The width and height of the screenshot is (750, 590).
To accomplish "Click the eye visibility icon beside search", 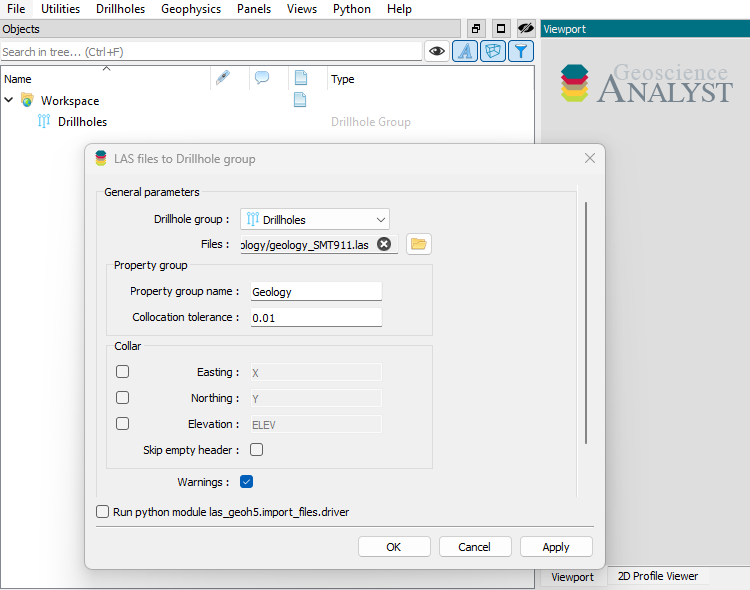I will pos(436,51).
